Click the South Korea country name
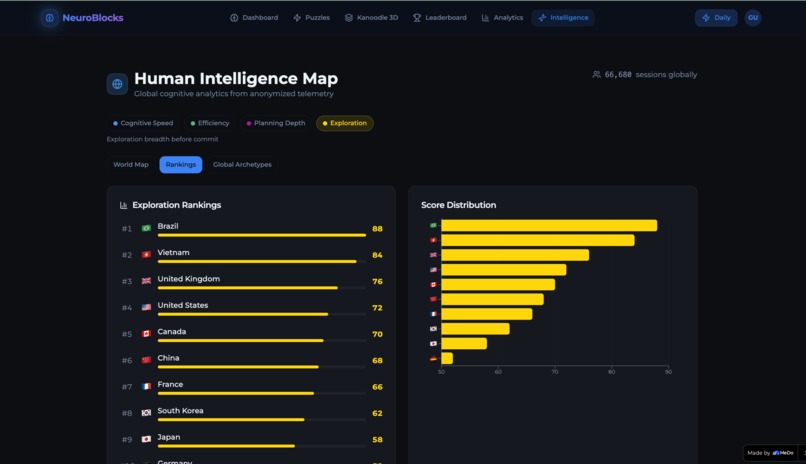This screenshot has height=464, width=806. pos(180,411)
